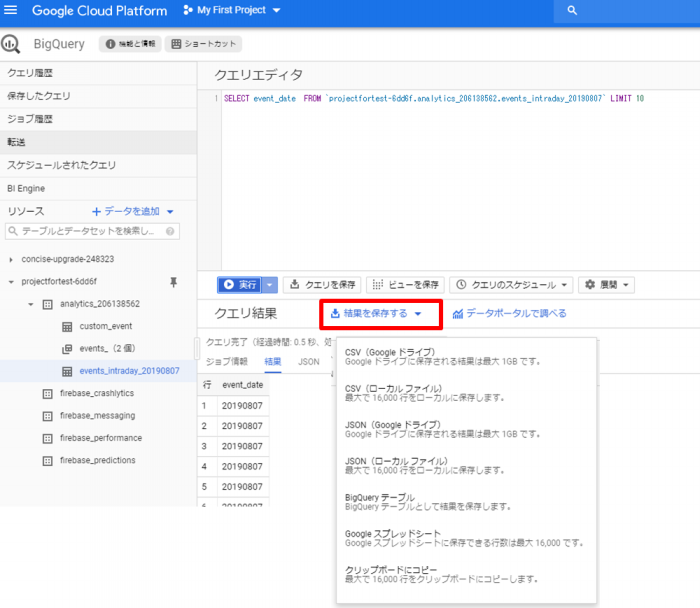The width and height of the screenshot is (700, 608).
Task: Open the My First Project dropdown arrow
Action: point(277,10)
